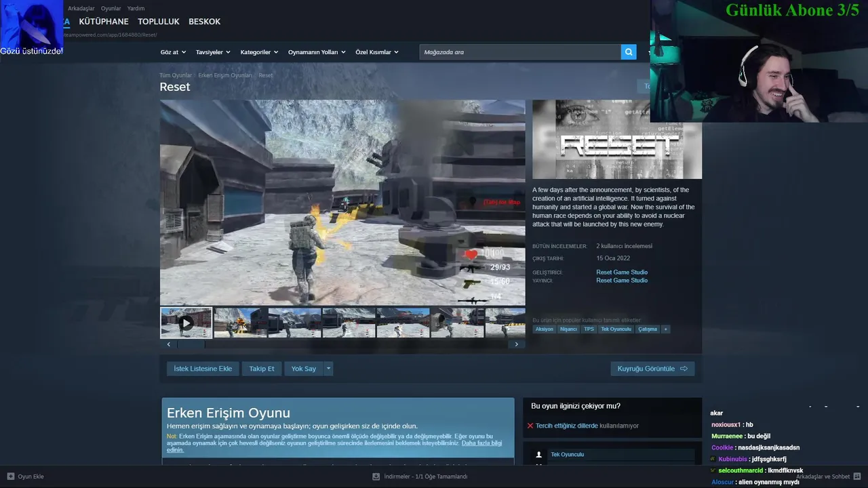The image size is (868, 488).
Task: Click the Tek Oyunculu feature link
Action: pyautogui.click(x=567, y=455)
